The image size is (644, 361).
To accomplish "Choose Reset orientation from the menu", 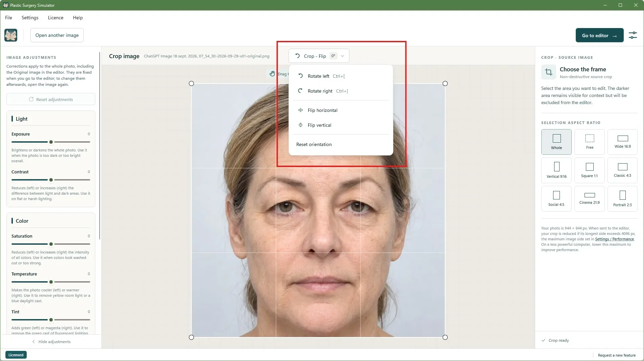I will pos(341,144).
